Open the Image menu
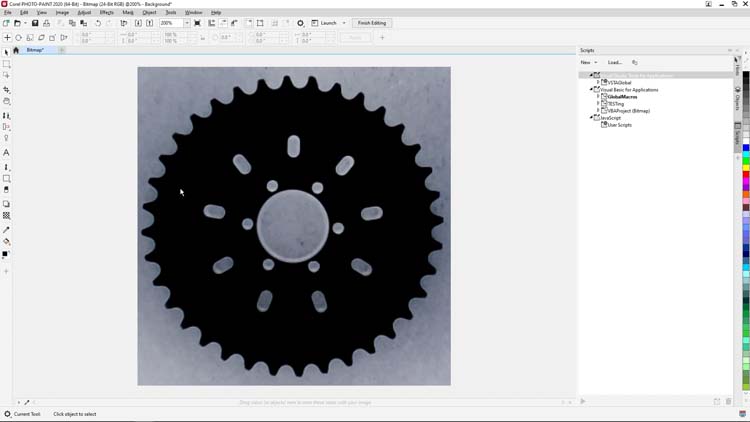 (62, 12)
